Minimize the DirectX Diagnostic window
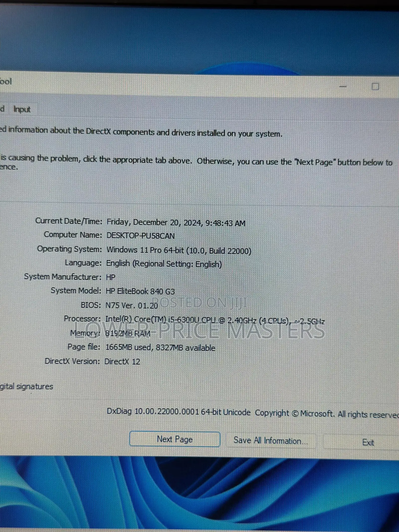Viewport: 399px width, 532px height. point(343,86)
